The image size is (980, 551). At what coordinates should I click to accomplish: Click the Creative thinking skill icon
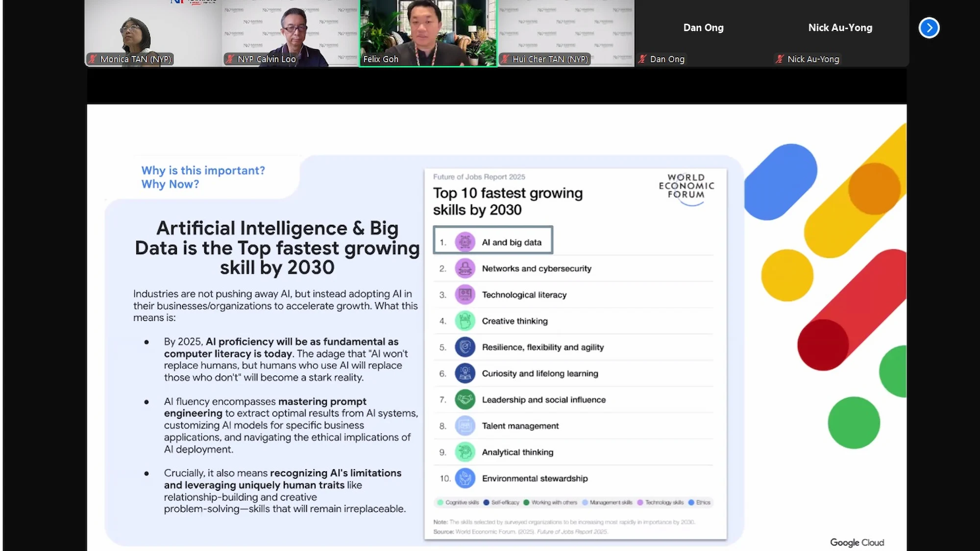tap(465, 321)
